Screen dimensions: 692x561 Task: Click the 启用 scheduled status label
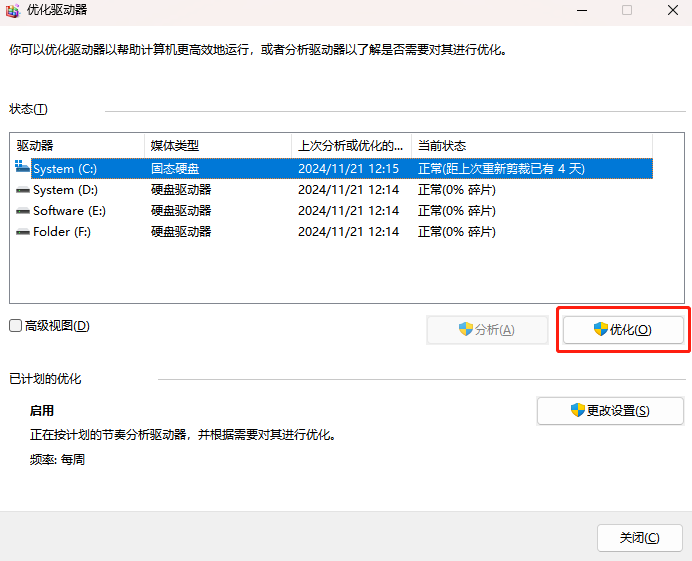tap(42, 410)
